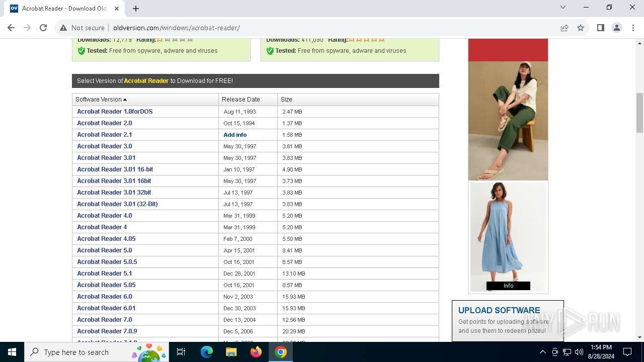Screen dimensions: 644x362
Task: Open Acrobat Reader 4.05 link
Action: tap(106, 239)
